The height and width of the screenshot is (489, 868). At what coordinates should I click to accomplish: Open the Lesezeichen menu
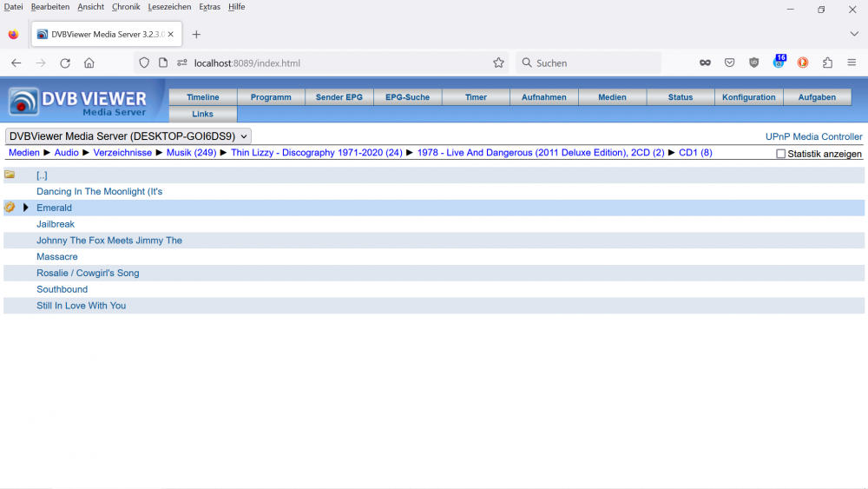169,7
